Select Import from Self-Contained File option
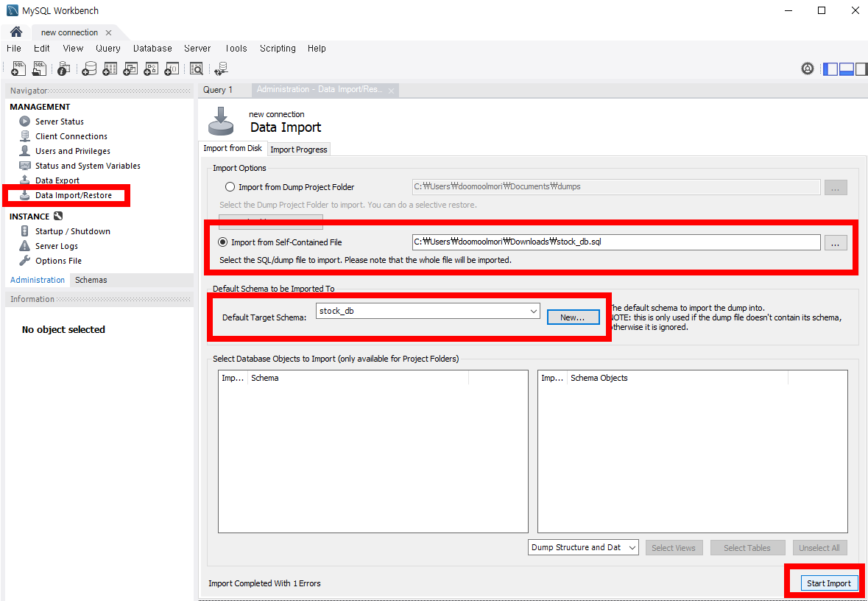The image size is (868, 601). coord(222,242)
